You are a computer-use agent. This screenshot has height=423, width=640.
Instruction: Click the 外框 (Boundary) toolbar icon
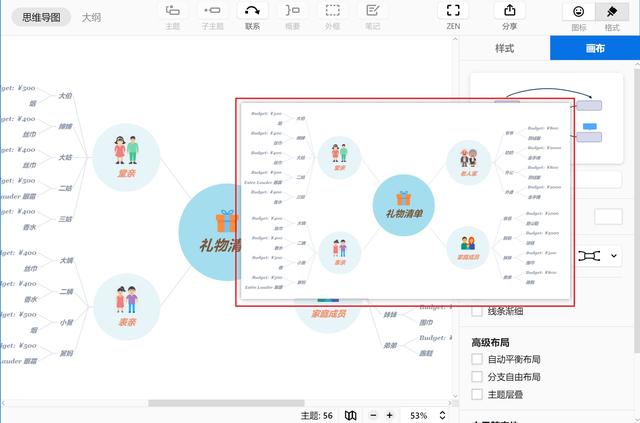click(x=332, y=16)
